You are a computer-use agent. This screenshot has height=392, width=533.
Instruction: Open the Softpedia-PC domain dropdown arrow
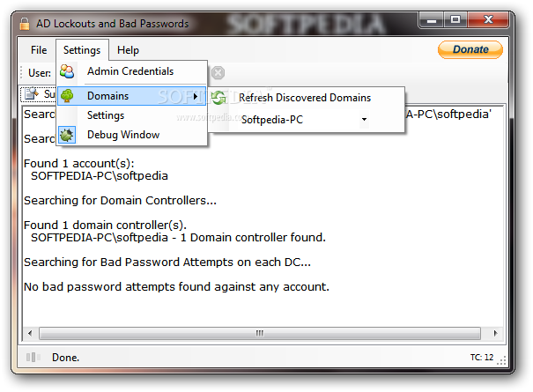click(x=364, y=119)
